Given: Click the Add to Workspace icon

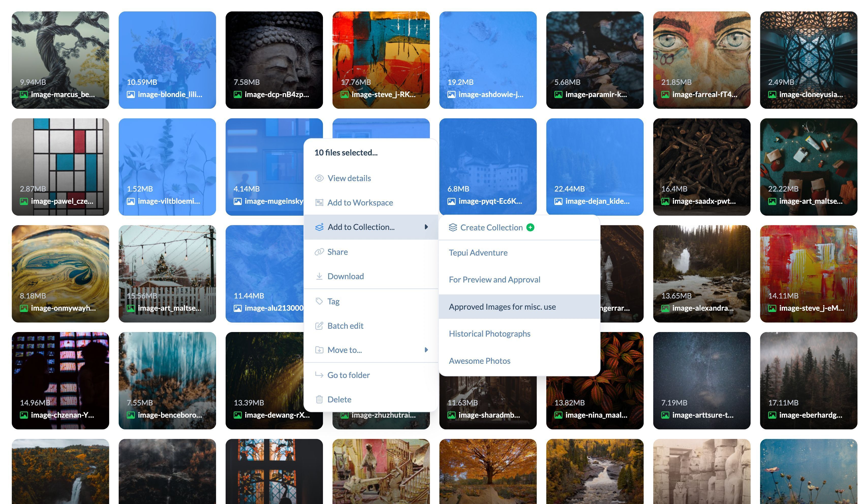Looking at the screenshot, I should [319, 202].
